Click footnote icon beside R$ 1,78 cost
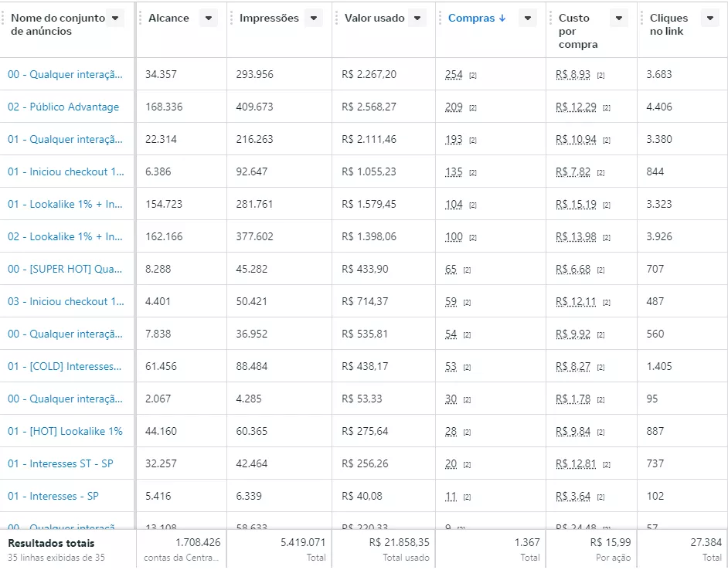Viewport: 728px width, 570px height. pos(600,400)
